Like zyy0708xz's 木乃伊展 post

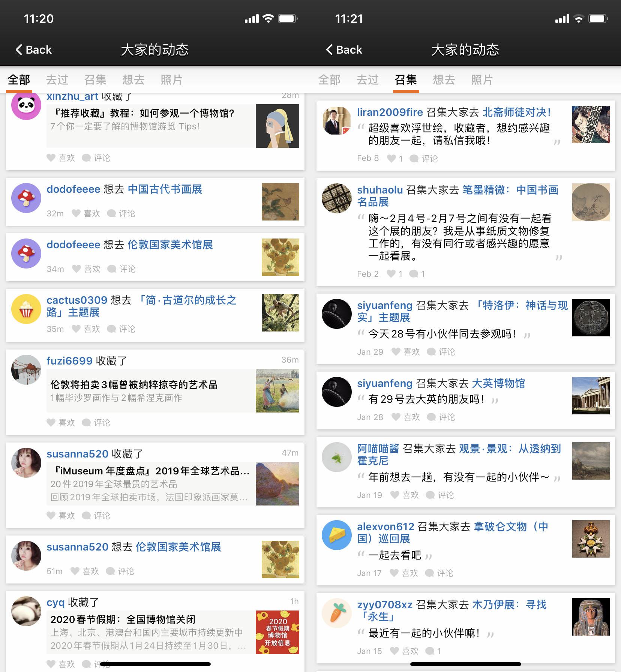point(404,651)
